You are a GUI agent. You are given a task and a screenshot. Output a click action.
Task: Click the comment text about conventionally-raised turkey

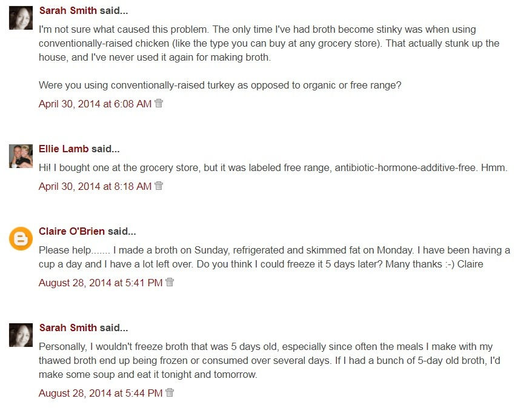pos(219,86)
